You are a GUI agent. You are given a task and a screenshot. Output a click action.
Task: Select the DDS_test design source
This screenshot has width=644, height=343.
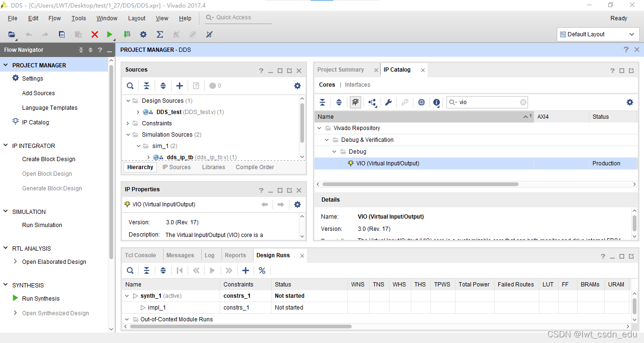pyautogui.click(x=169, y=112)
